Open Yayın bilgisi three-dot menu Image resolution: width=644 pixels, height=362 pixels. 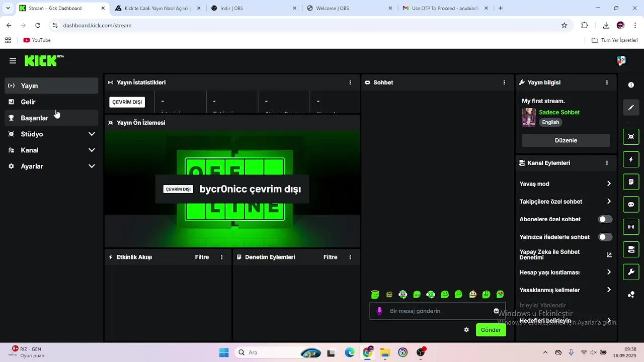[x=607, y=82]
